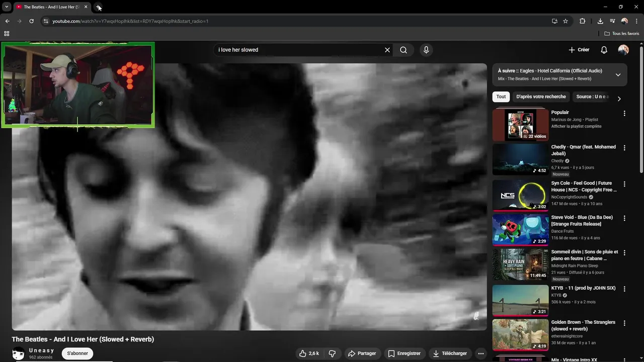
Task: Save video with Enregistrer button
Action: click(405, 353)
